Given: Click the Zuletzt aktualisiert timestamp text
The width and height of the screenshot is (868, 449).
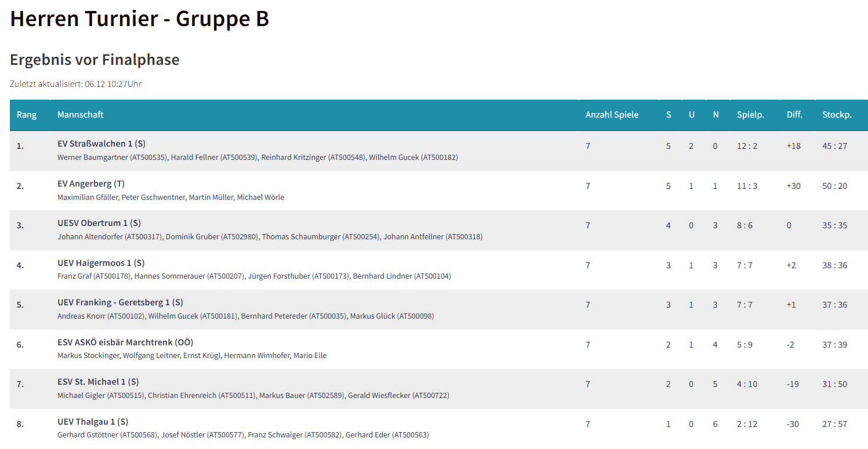Looking at the screenshot, I should point(75,84).
